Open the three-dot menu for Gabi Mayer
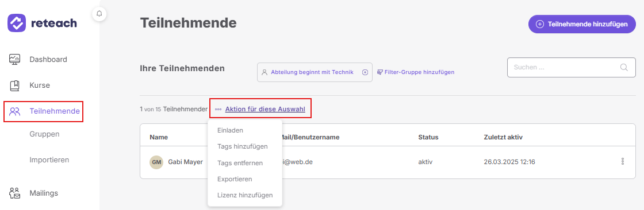The height and width of the screenshot is (210, 644). (623, 162)
